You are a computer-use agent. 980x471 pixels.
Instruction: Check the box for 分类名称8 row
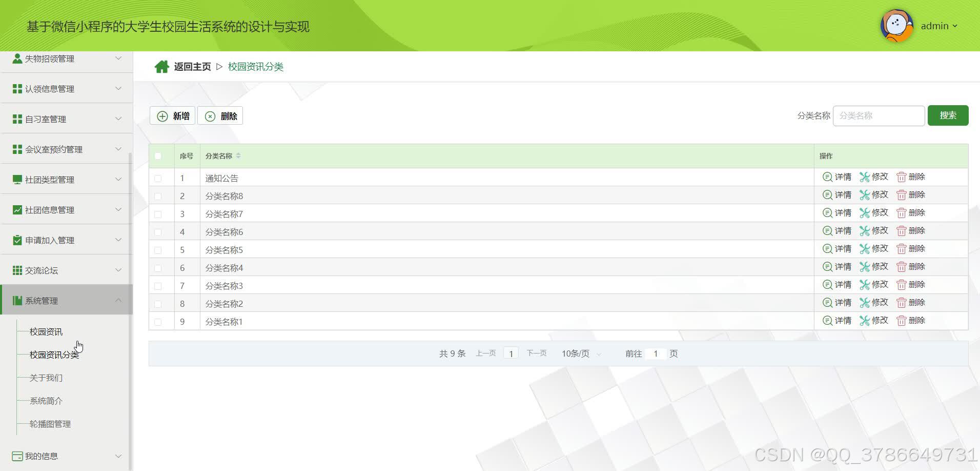[158, 197]
